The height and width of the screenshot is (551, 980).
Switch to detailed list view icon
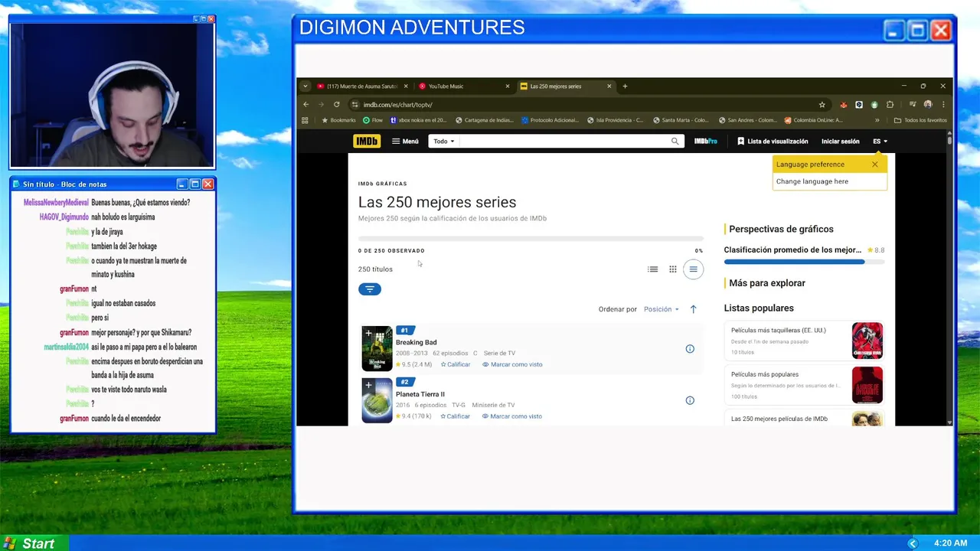[x=652, y=269]
